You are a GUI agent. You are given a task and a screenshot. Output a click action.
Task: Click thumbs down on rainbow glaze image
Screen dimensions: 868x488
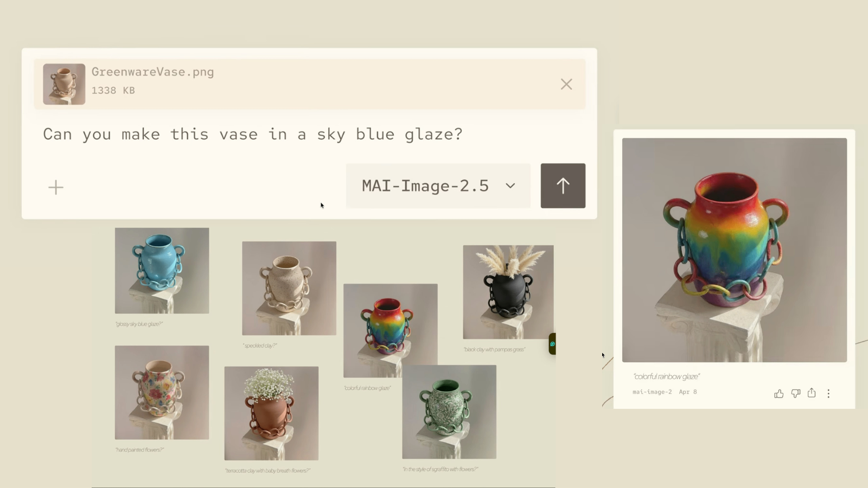pyautogui.click(x=795, y=394)
